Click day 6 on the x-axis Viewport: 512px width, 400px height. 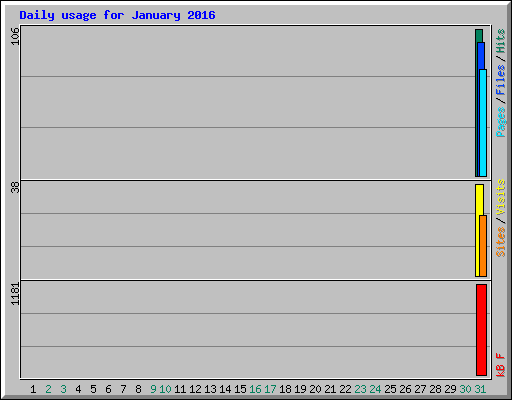tap(108, 389)
